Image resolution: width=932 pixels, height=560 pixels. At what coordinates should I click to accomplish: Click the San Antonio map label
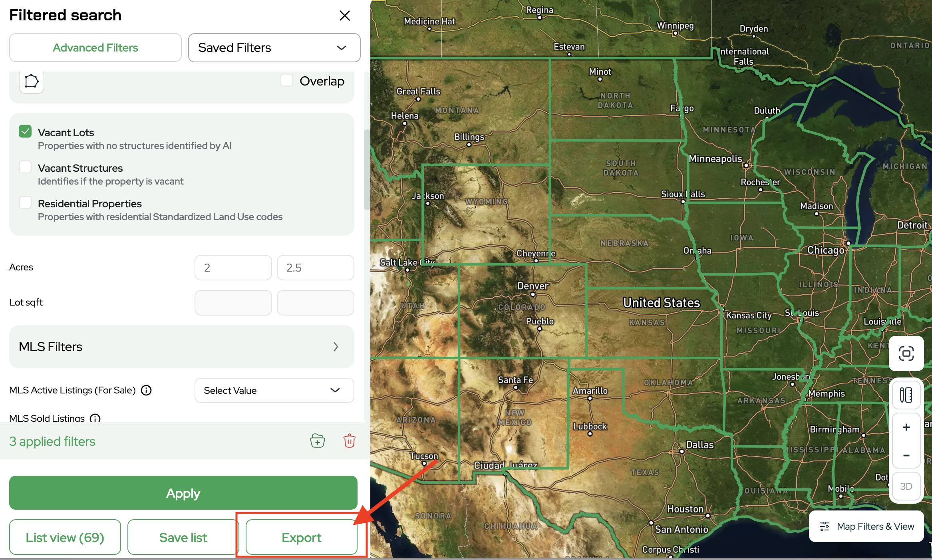681,529
